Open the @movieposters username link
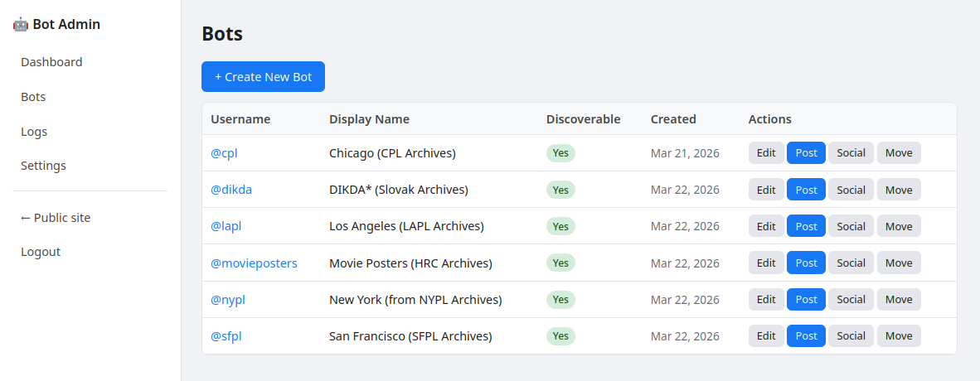This screenshot has width=980, height=381. click(x=254, y=263)
